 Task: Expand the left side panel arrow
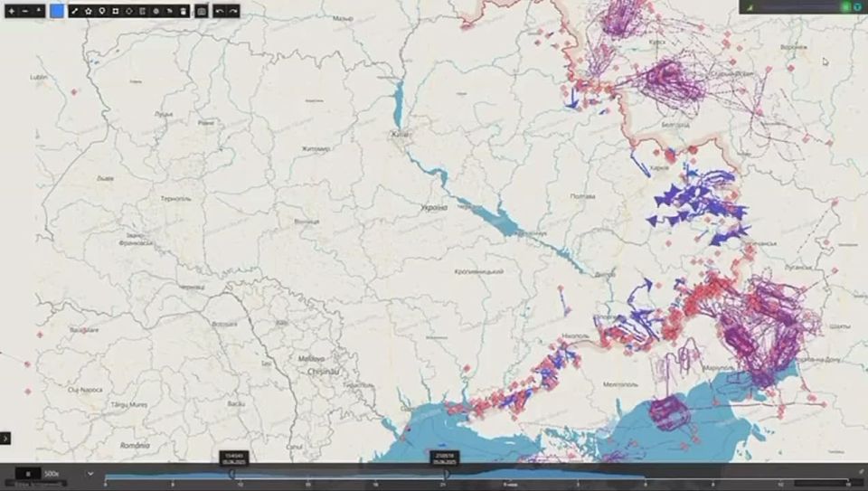(x=5, y=438)
